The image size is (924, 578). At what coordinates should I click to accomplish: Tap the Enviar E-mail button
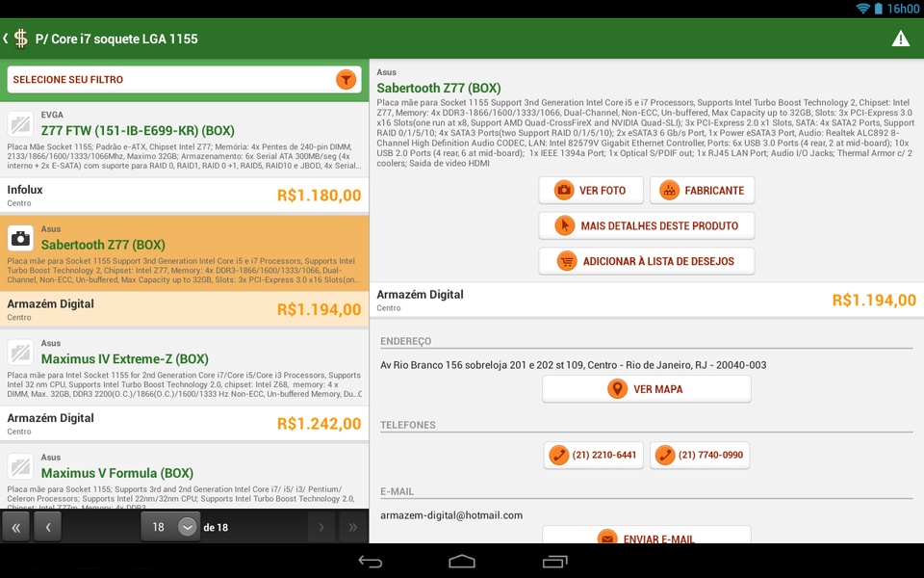(647, 535)
